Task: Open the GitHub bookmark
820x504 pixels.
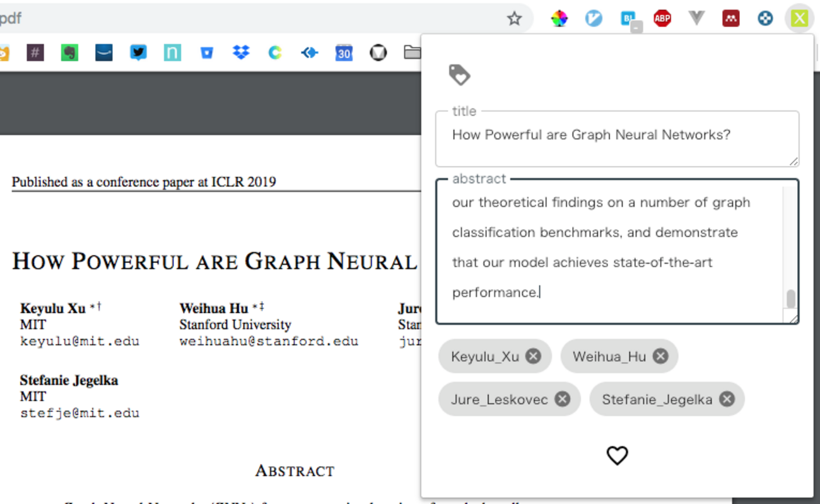Action: 378,53
